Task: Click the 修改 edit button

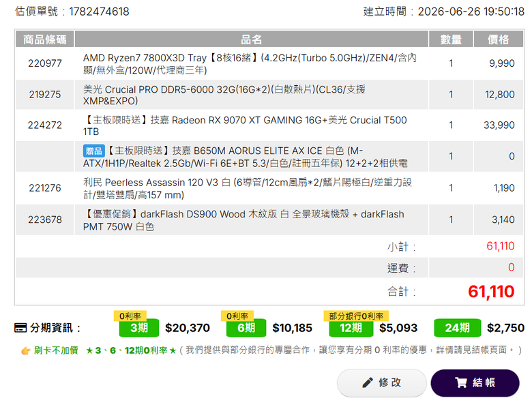Action: click(x=381, y=383)
